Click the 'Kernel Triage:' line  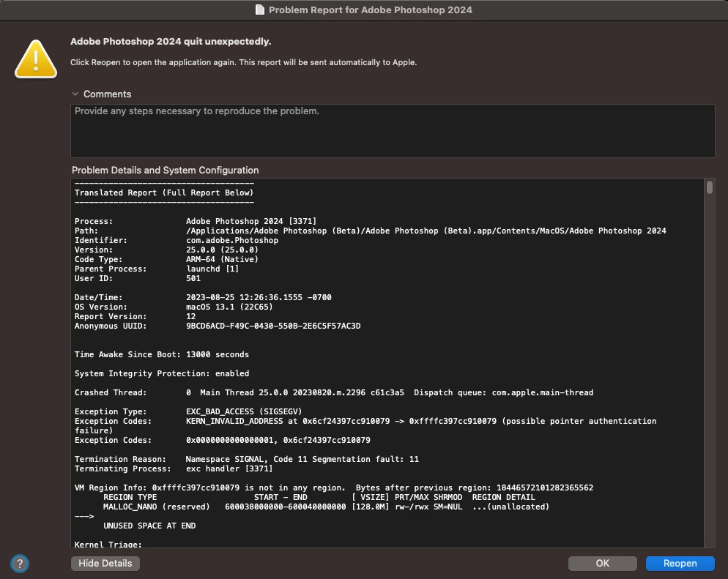[108, 544]
